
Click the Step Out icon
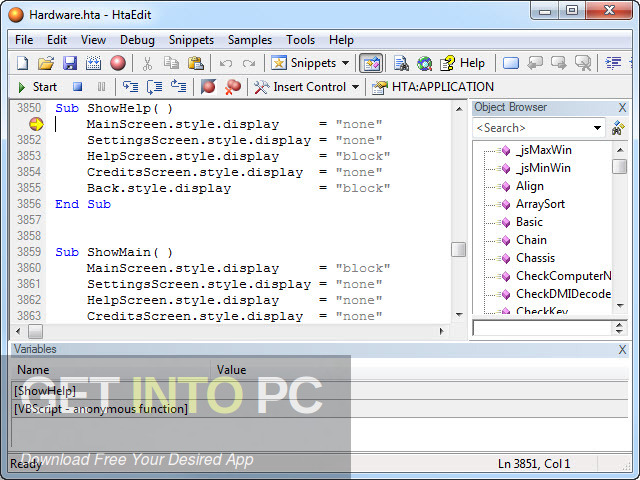pos(179,87)
